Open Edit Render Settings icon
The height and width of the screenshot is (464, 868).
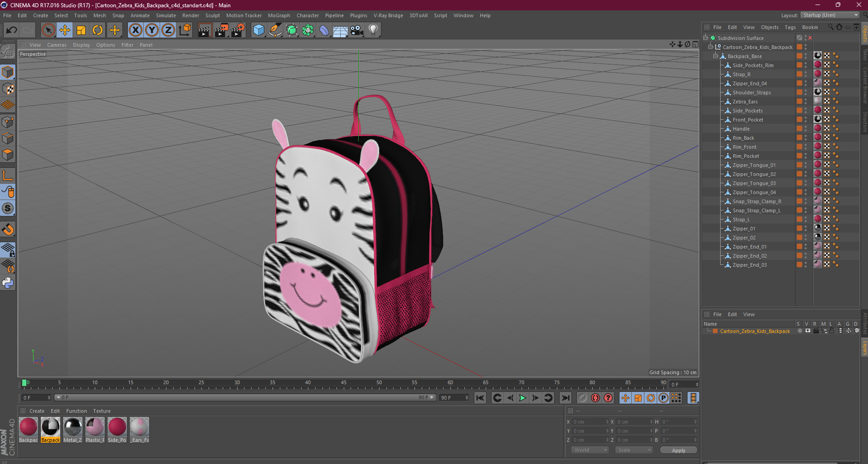tap(238, 30)
